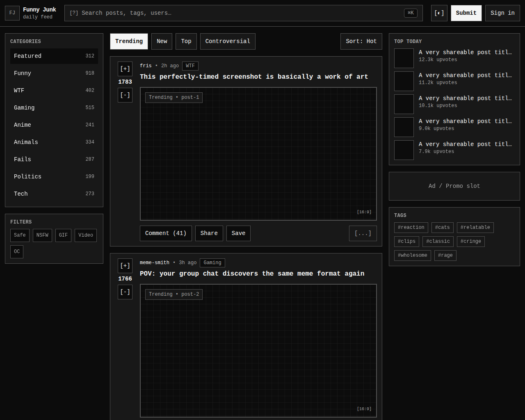Click the first Top Today post thumbnail
Screen dimensions: 525x420
click(x=404, y=58)
